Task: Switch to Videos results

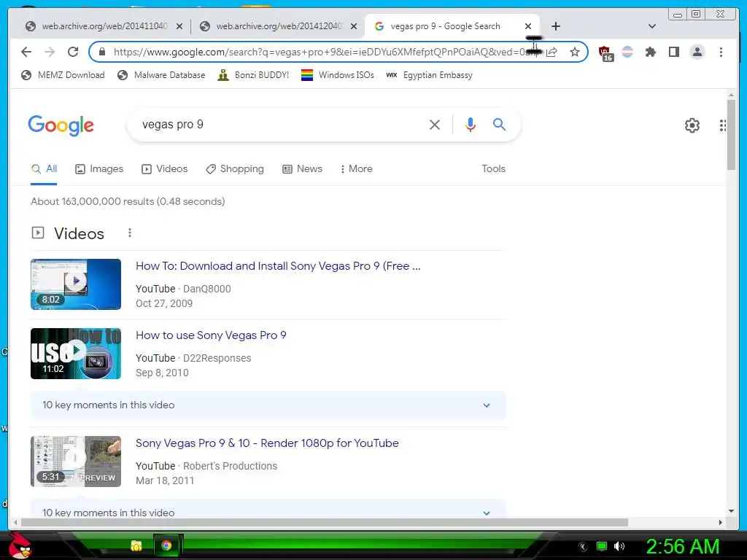Action: click(164, 169)
